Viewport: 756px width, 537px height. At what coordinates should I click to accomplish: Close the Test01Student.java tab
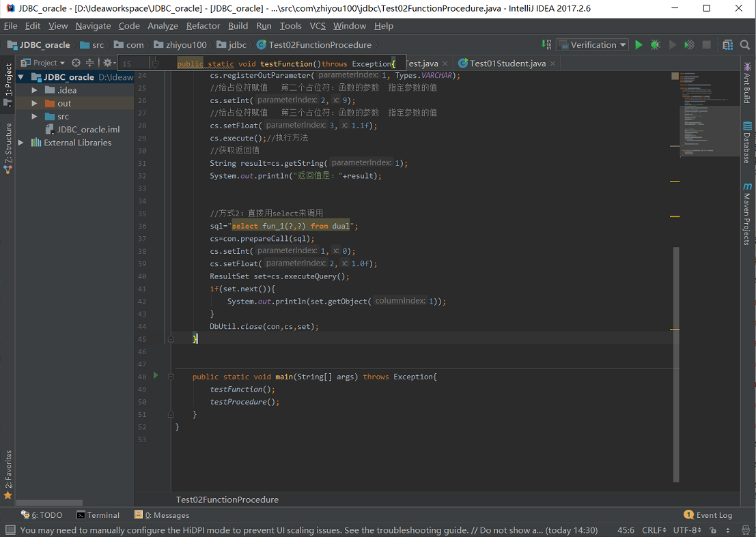[552, 63]
